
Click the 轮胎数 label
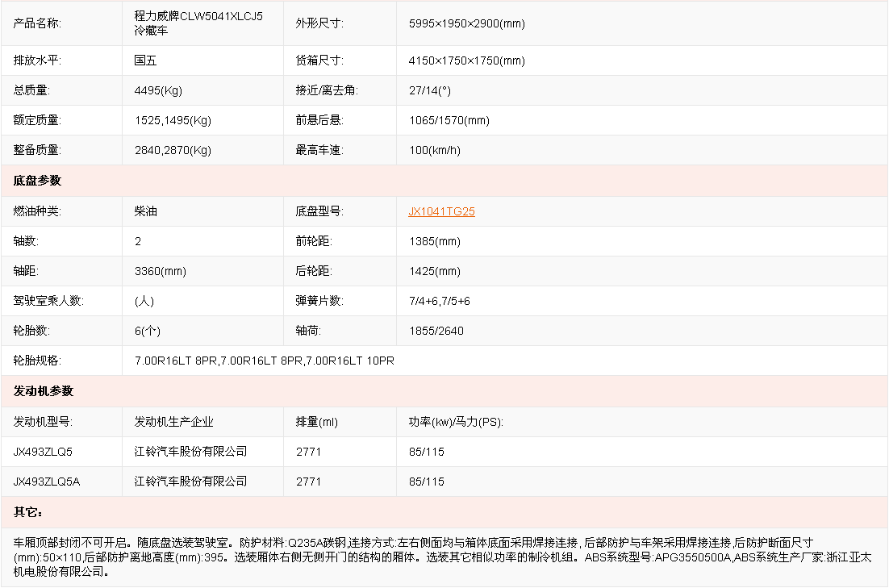click(31, 331)
